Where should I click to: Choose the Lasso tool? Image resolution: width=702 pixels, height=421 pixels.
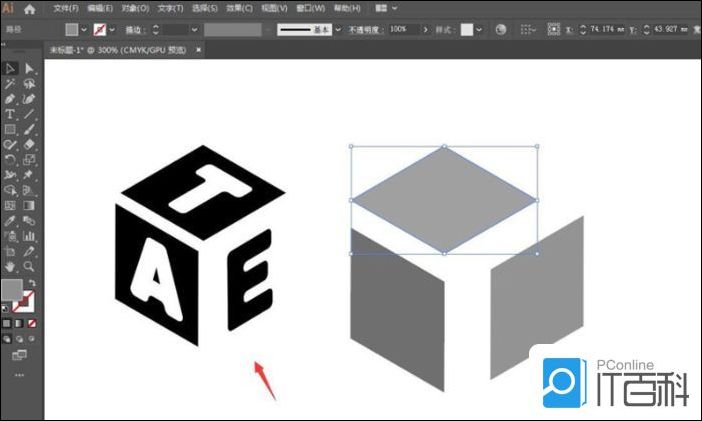point(29,84)
